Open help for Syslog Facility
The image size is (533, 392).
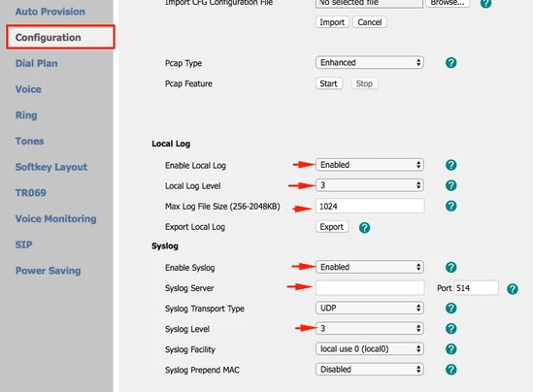tap(450, 349)
